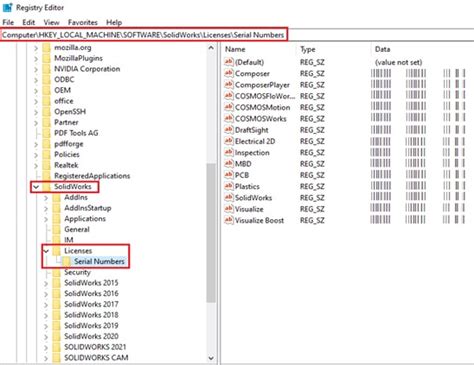This screenshot has height=365, width=474.
Task: Select the office folder icon
Action: [46, 101]
